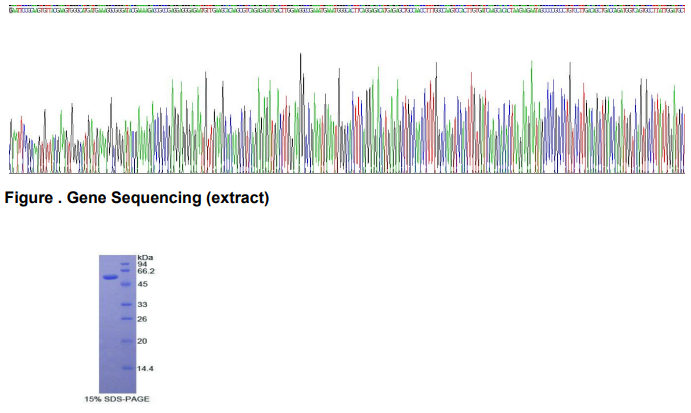The image size is (691, 413).
Task: Click the 66.2 marker label
Action: point(146,271)
